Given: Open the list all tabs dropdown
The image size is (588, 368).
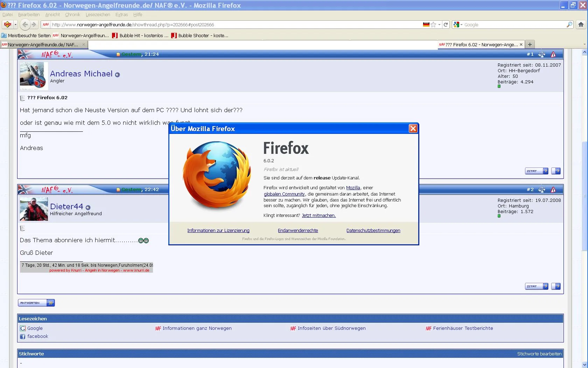Looking at the screenshot, I should point(584,45).
